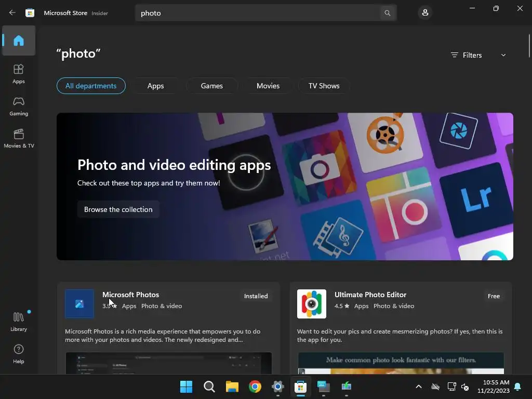The image size is (532, 399).
Task: Open the user account profile icon
Action: click(425, 13)
